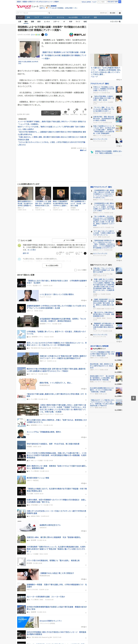The width and height of the screenshot is (138, 644).
Task: Open the 科学 category
Action: click(x=71, y=21)
